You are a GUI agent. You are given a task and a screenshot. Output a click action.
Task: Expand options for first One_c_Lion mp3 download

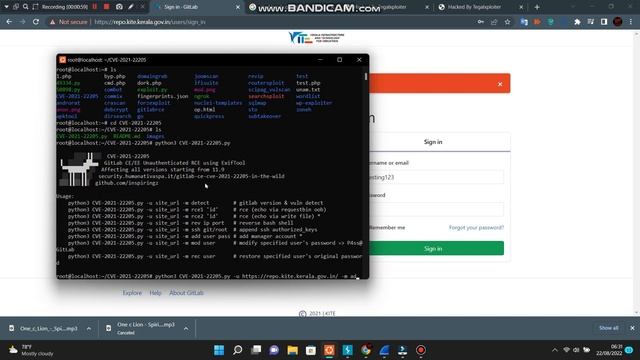tap(89, 328)
